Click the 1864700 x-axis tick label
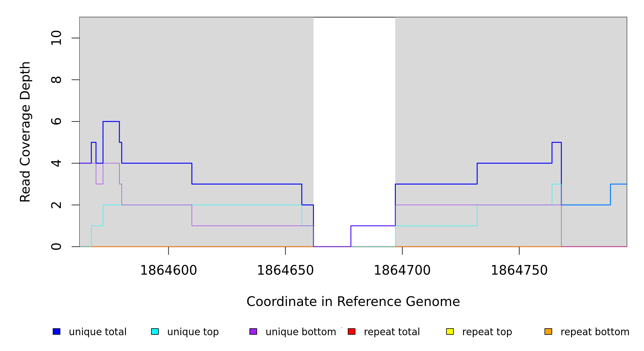Viewport: 644px width, 351px height. pyautogui.click(x=402, y=270)
